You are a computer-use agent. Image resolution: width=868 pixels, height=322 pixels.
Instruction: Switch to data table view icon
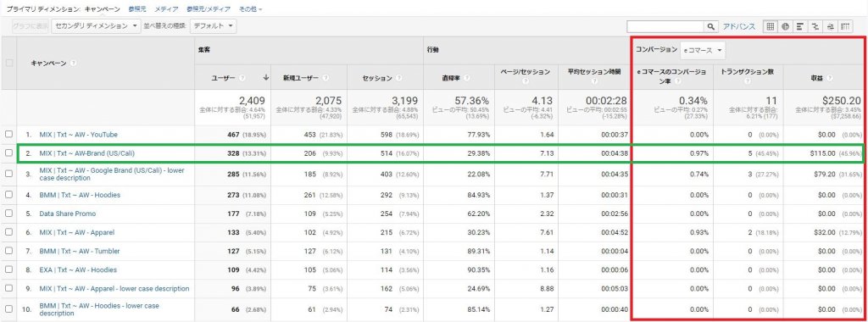tap(770, 26)
